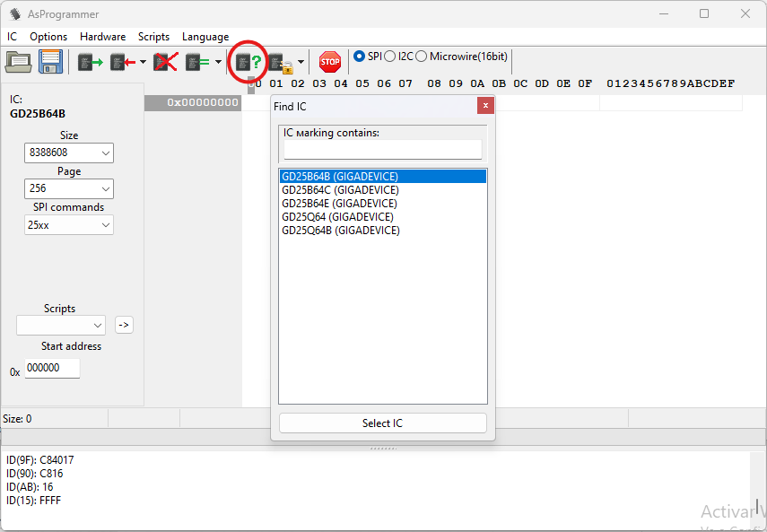Click the Read IC chip icon
The image size is (767, 532).
point(91,62)
